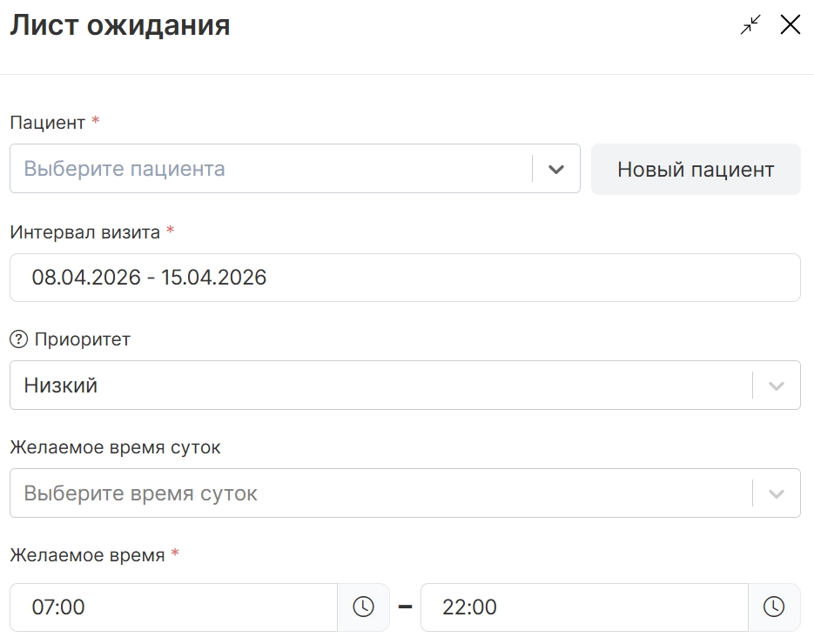Screen dimensions: 814x644
Task: Click the 07:00 start time input
Action: (x=174, y=607)
